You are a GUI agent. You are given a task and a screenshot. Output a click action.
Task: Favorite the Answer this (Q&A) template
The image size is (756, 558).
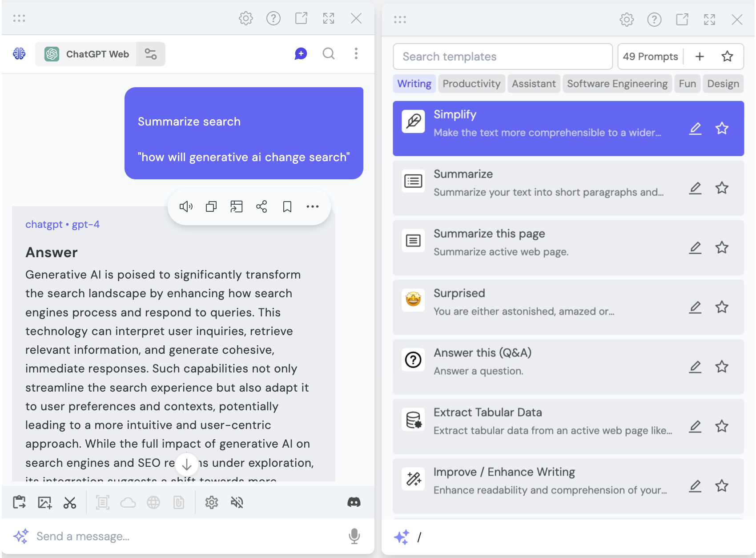point(722,367)
